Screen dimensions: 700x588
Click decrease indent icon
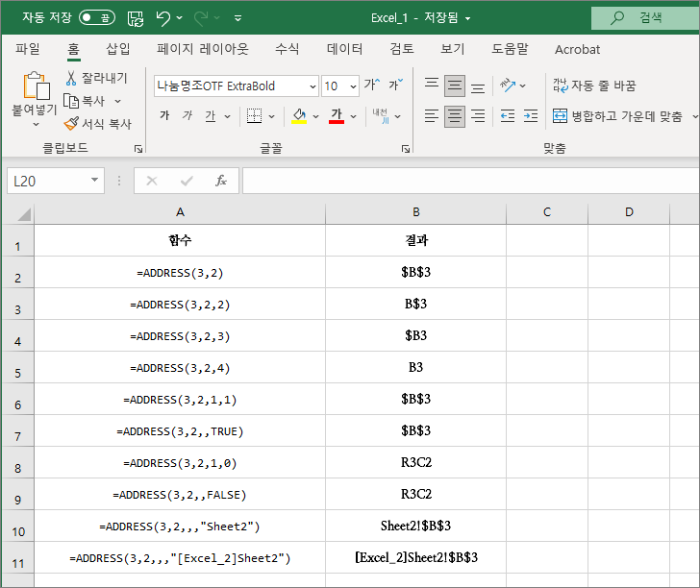point(508,116)
